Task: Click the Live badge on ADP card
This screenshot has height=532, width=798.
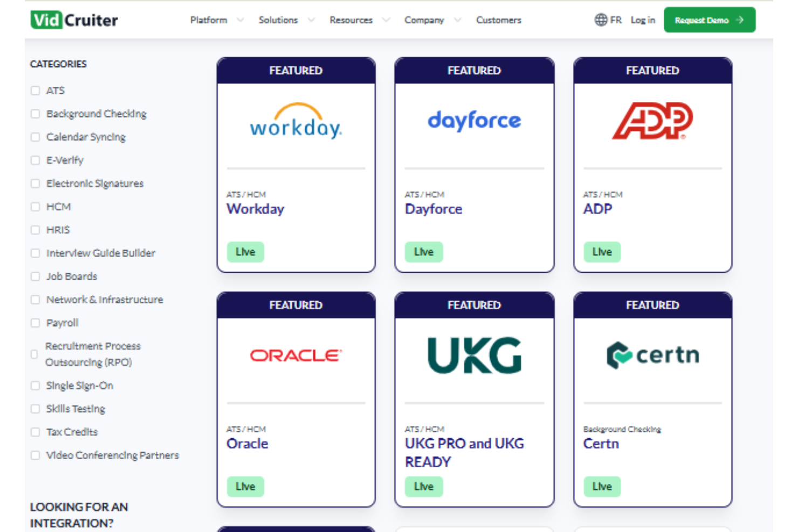Action: point(602,252)
